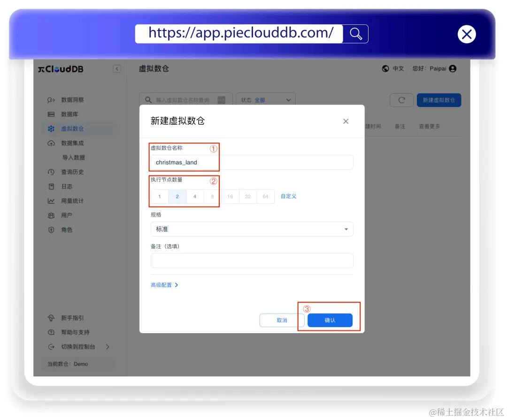Click the 帮助与支持 question icon
This screenshot has height=420, width=507.
click(x=51, y=332)
